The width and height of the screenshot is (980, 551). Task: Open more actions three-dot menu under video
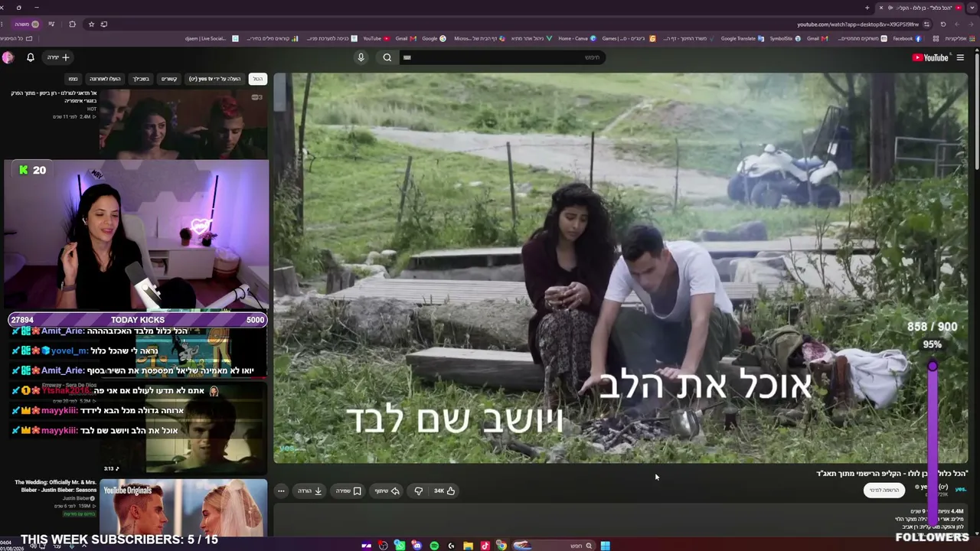pos(281,491)
